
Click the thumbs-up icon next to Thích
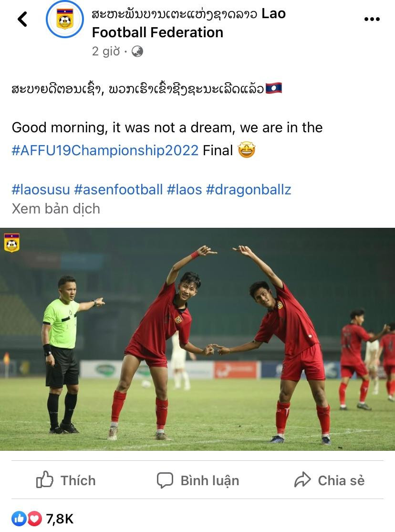[44, 480]
